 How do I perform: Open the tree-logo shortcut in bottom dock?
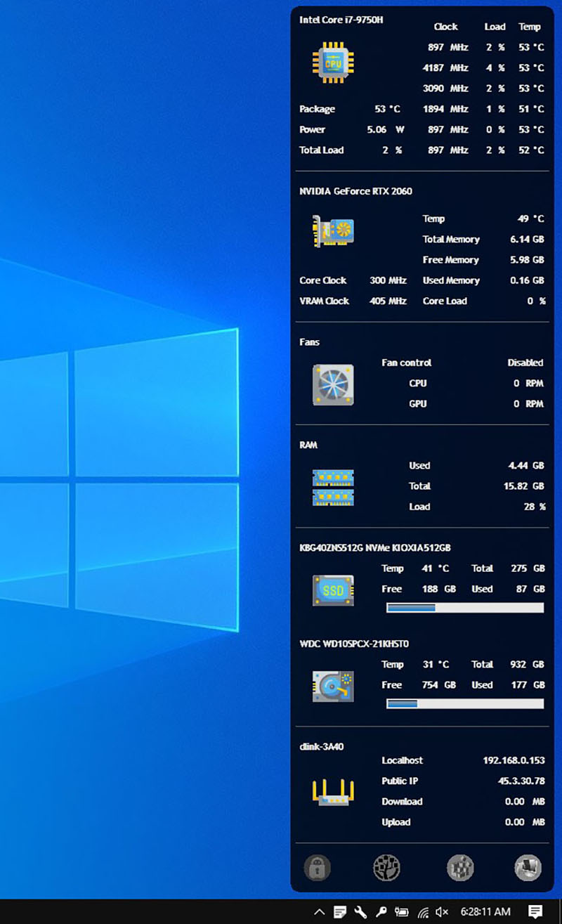pyautogui.click(x=386, y=868)
